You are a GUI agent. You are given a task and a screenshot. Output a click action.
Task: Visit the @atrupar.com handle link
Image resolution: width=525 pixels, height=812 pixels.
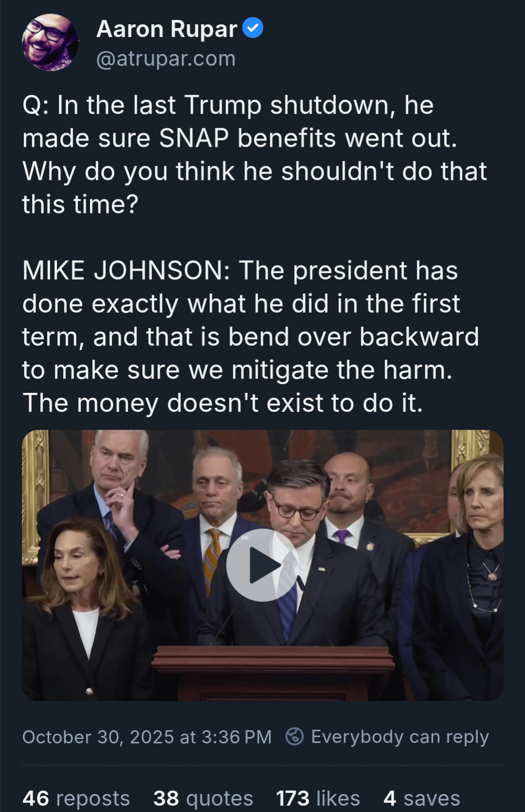pos(166,59)
